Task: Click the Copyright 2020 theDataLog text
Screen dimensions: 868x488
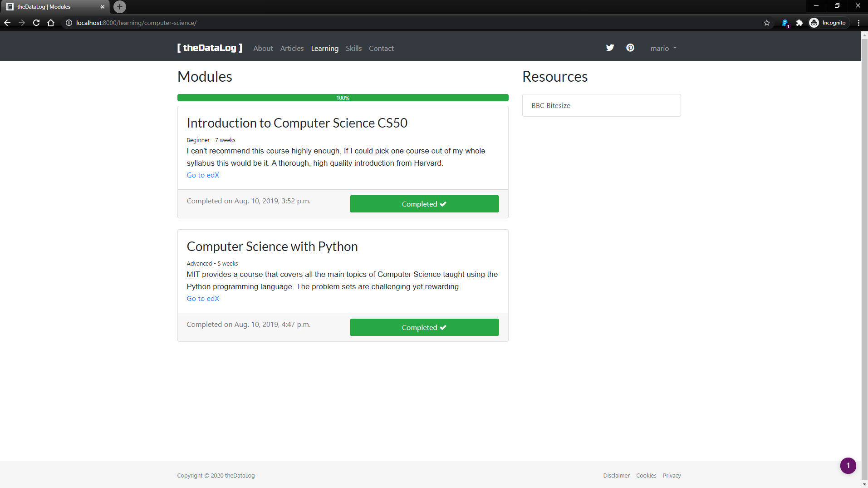Action: point(216,475)
